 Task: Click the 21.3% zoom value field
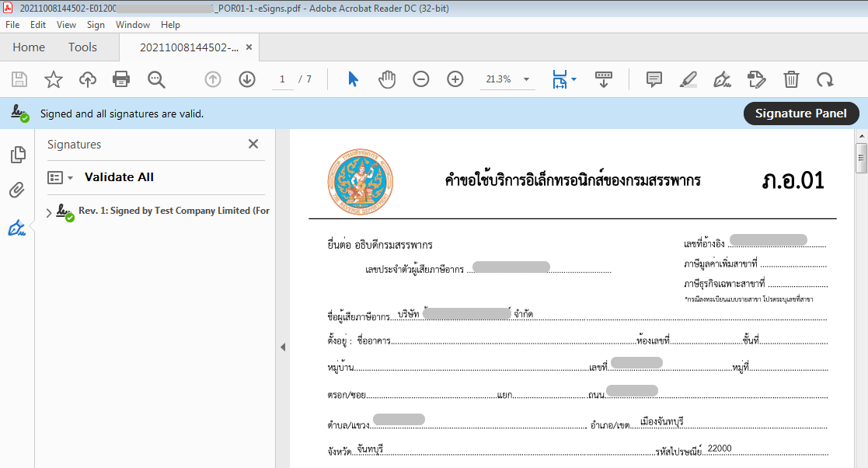499,79
